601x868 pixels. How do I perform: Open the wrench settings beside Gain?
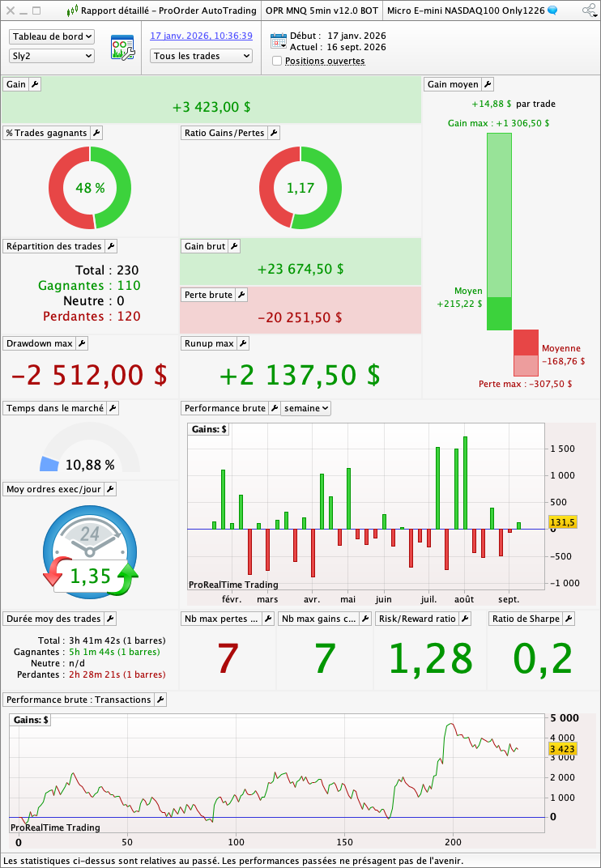(35, 84)
